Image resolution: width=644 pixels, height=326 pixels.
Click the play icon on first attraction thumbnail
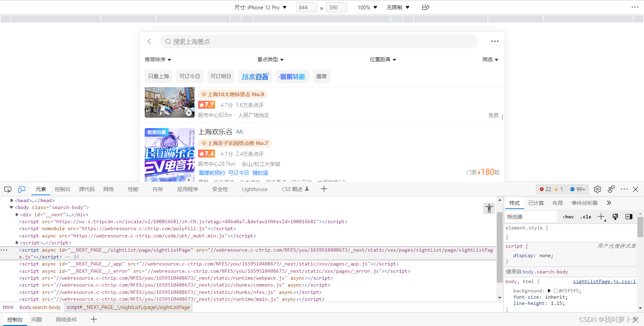[189, 112]
